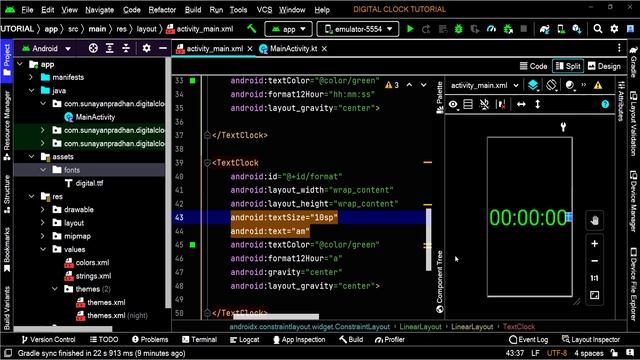
Task: Open colors.xml in project tree
Action: coord(87,262)
